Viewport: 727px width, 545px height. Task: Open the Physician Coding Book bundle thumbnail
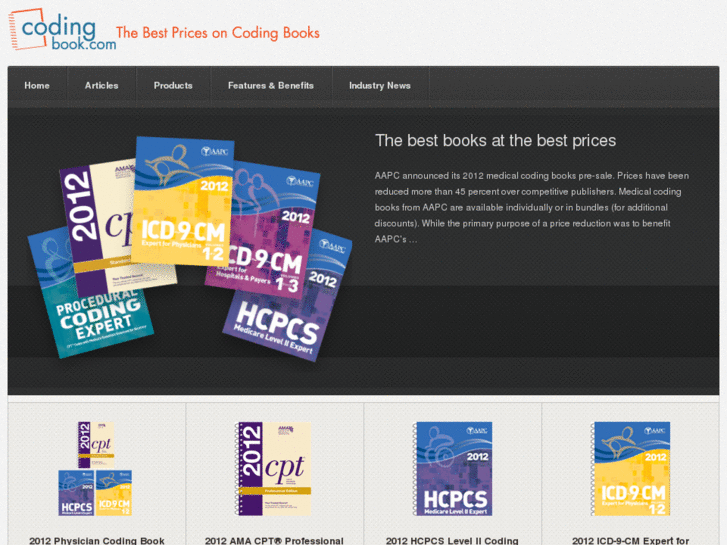[96, 468]
